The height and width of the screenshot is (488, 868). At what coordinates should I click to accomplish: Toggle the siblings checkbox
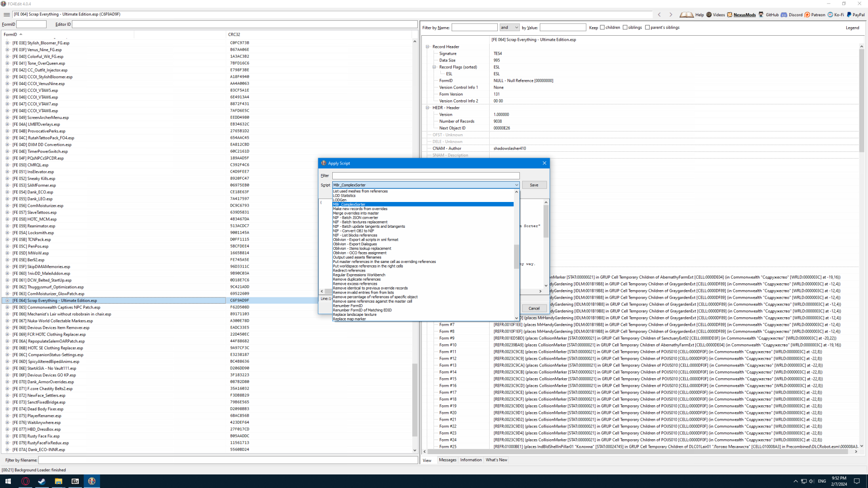(x=625, y=28)
